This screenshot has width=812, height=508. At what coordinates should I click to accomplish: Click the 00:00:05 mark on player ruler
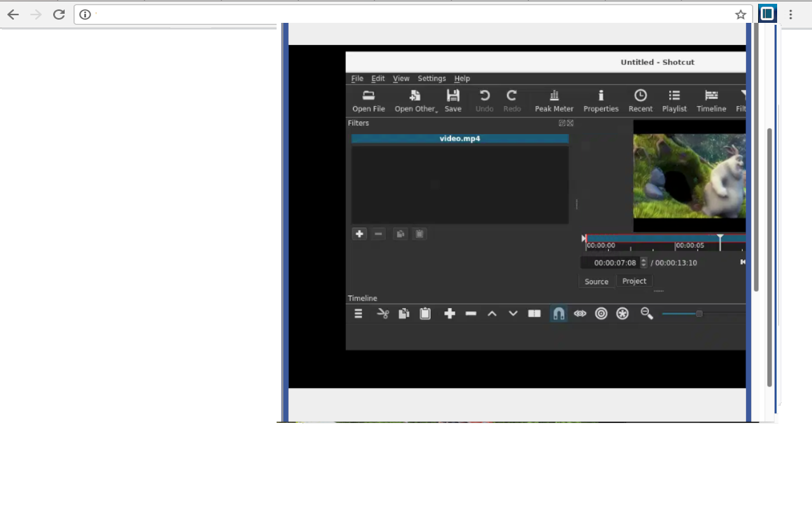tap(690, 245)
